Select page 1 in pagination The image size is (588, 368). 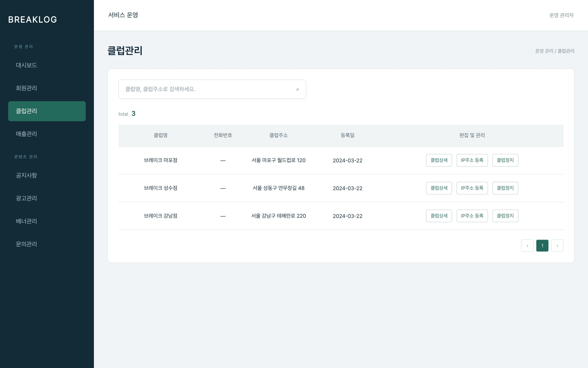542,246
